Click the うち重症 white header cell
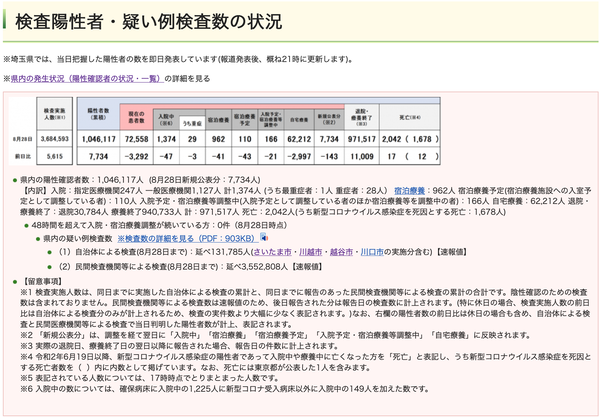This screenshot has width=600, height=418. 192,123
